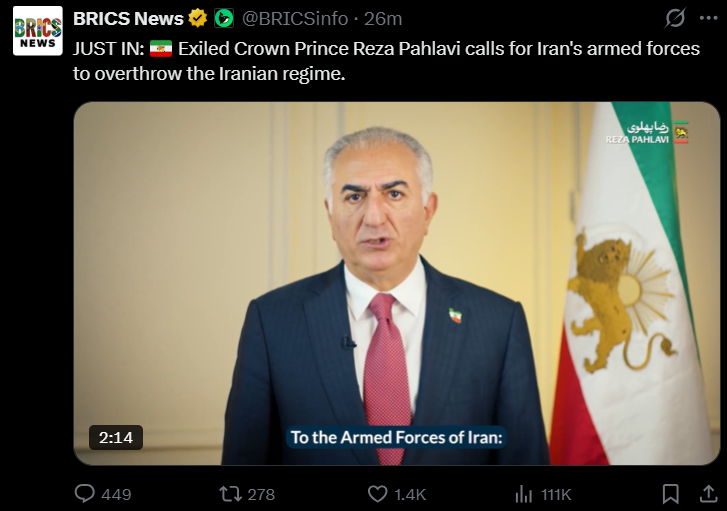Click the Grok explain-post icon
Viewport: 727px width, 511px height.
[x=675, y=19]
